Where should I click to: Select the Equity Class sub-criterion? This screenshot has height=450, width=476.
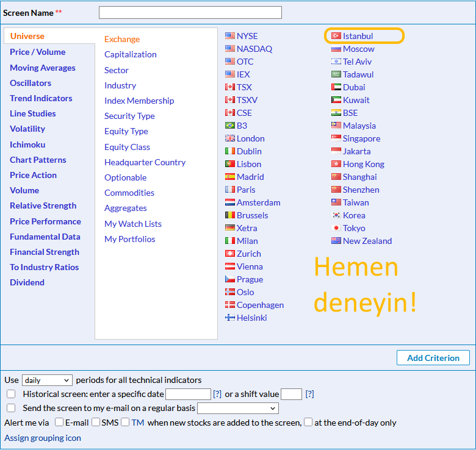tap(127, 147)
